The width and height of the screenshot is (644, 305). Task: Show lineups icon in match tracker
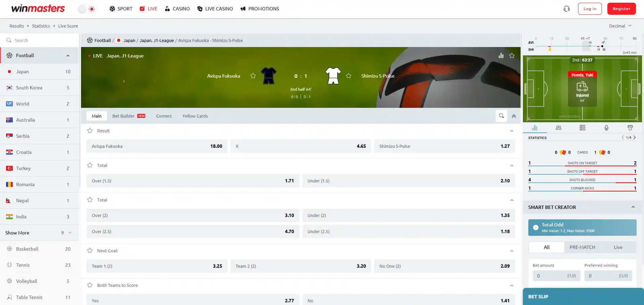pyautogui.click(x=559, y=128)
